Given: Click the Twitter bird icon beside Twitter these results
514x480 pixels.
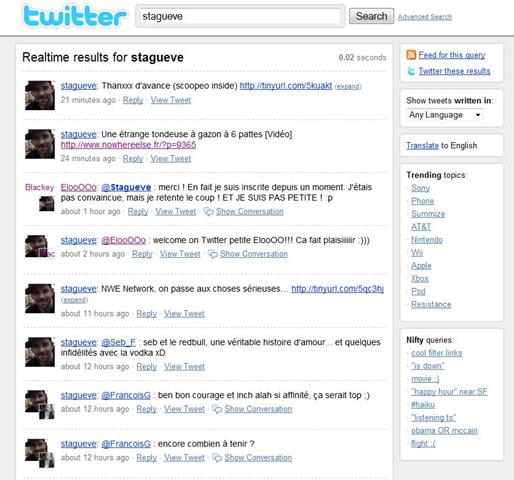Looking at the screenshot, I should pyautogui.click(x=411, y=71).
